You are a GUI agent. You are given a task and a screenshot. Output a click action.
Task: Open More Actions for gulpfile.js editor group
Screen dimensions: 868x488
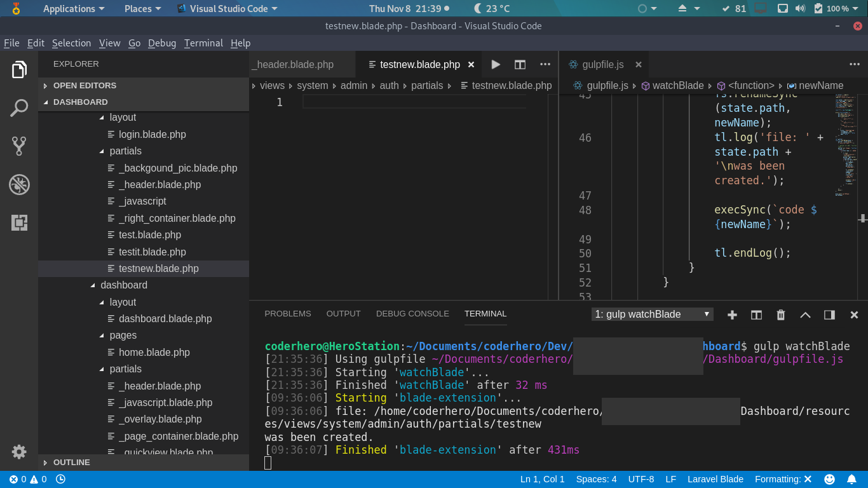click(x=855, y=64)
